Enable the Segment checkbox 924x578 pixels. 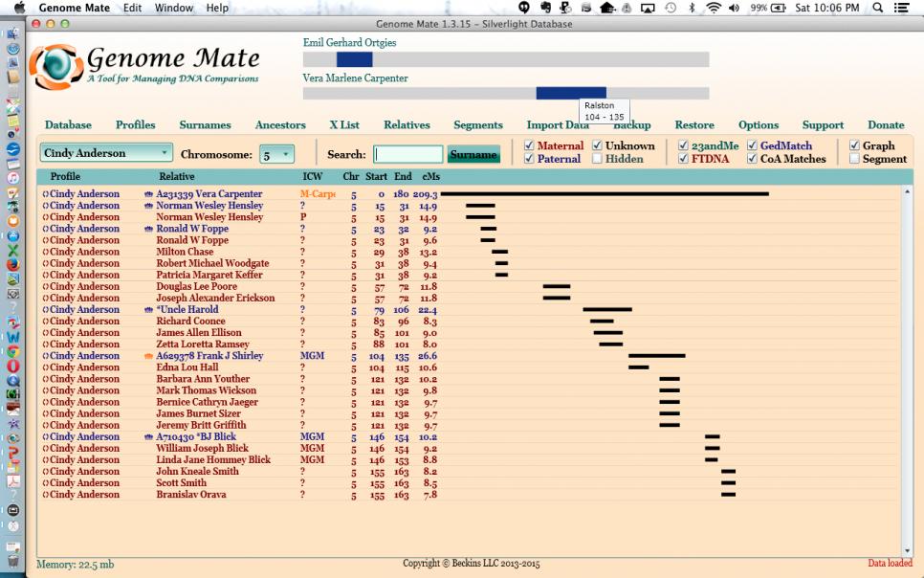pos(854,158)
